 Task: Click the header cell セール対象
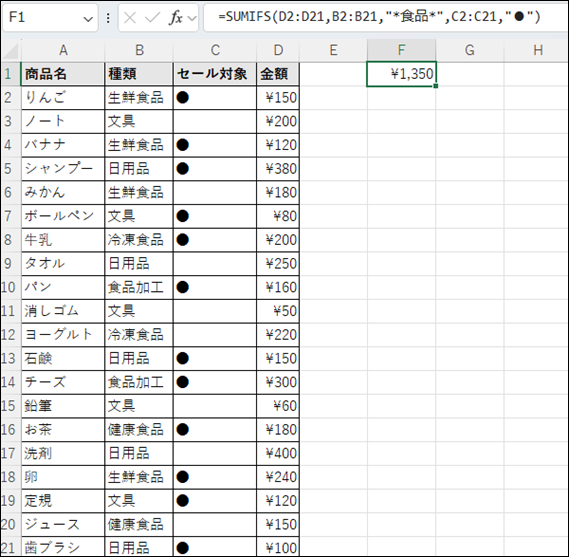coord(215,74)
